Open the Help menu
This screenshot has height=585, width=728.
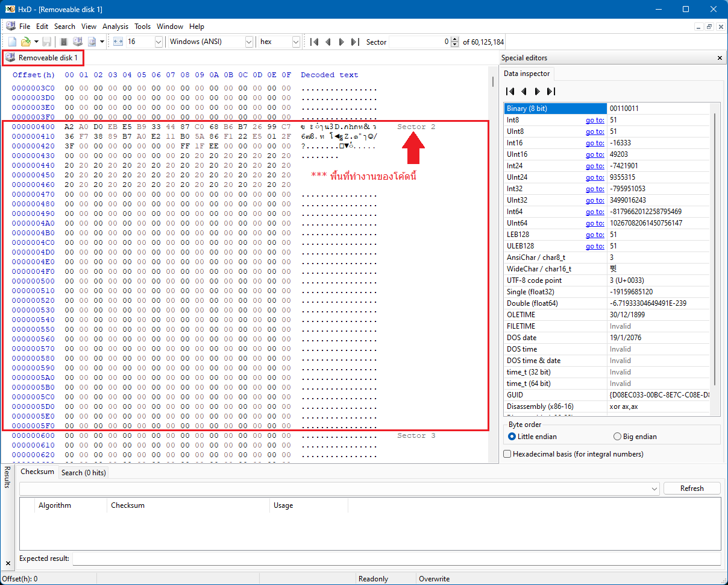click(196, 27)
